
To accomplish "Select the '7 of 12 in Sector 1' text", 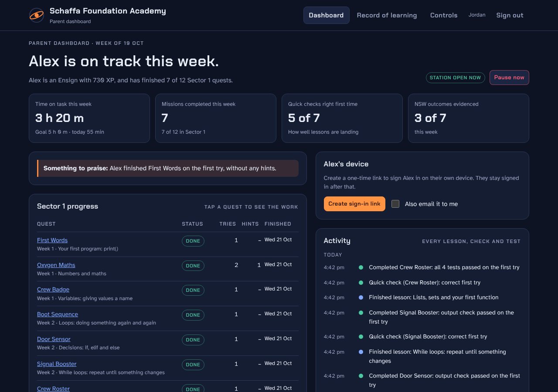I will click(184, 132).
